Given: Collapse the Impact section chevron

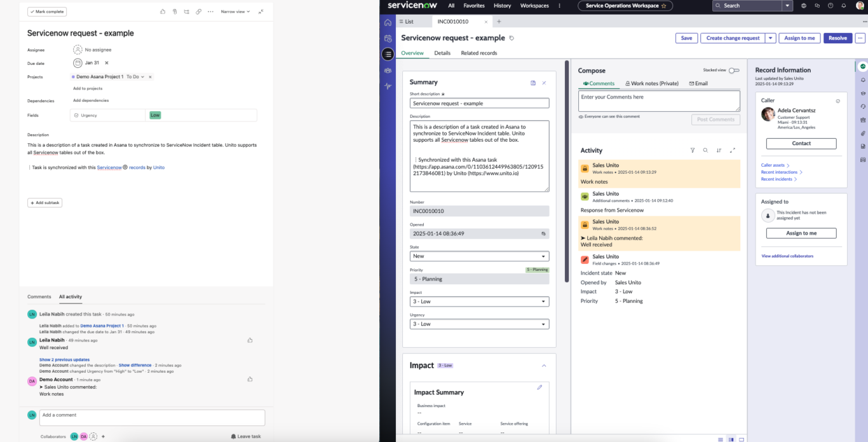Looking at the screenshot, I should point(544,366).
